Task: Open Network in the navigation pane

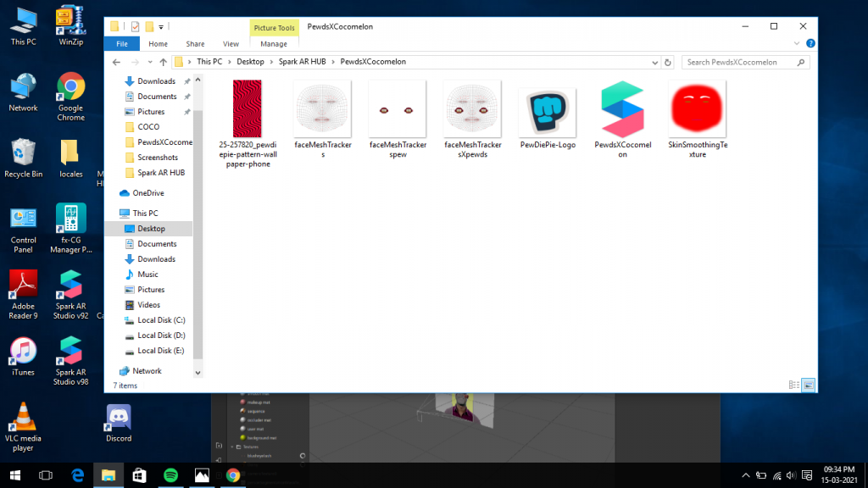Action: pyautogui.click(x=142, y=371)
